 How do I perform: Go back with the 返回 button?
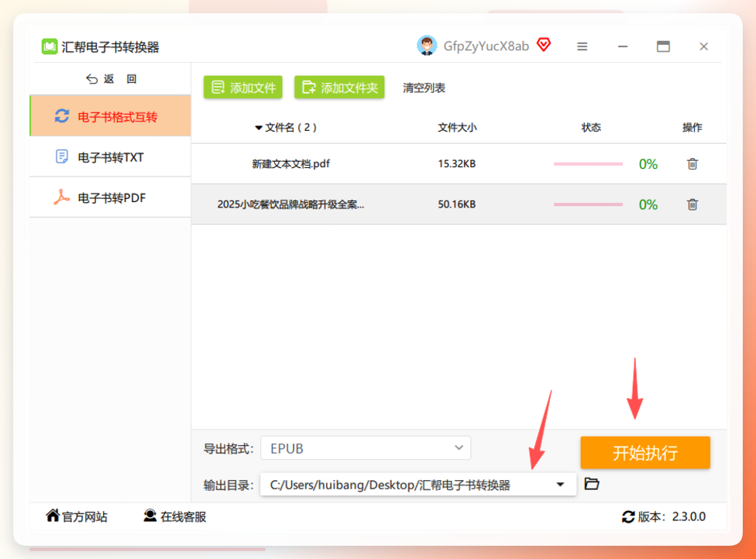click(x=111, y=79)
